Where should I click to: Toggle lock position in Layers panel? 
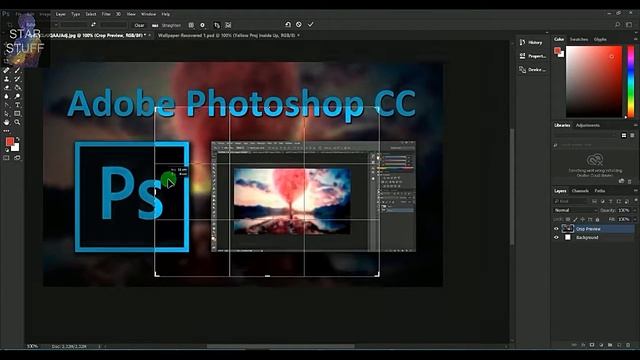[582, 220]
